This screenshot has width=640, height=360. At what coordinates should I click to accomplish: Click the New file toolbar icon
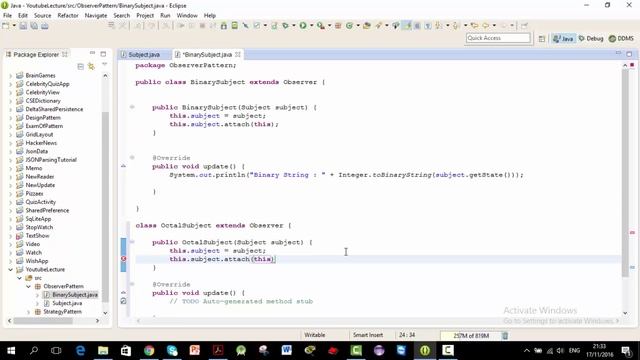point(6,26)
